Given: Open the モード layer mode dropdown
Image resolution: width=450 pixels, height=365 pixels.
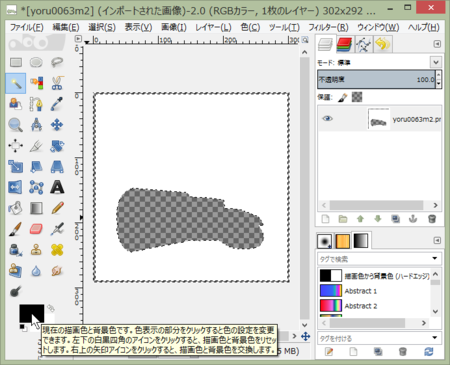Looking at the screenshot, I should 435,62.
